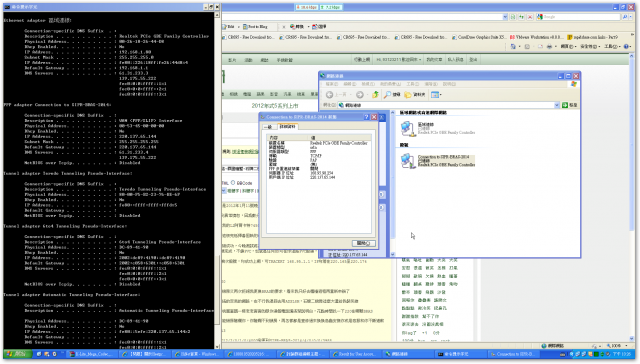Image resolution: width=640 pixels, height=364 pixels.
Task: Open the View (檢視) menu in Network Connections
Action: [367, 84]
